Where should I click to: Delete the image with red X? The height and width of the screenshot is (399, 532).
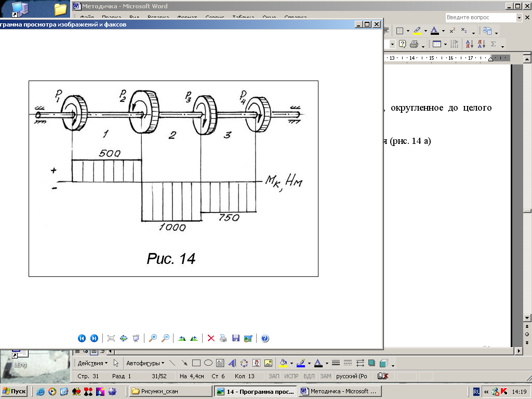tap(211, 338)
